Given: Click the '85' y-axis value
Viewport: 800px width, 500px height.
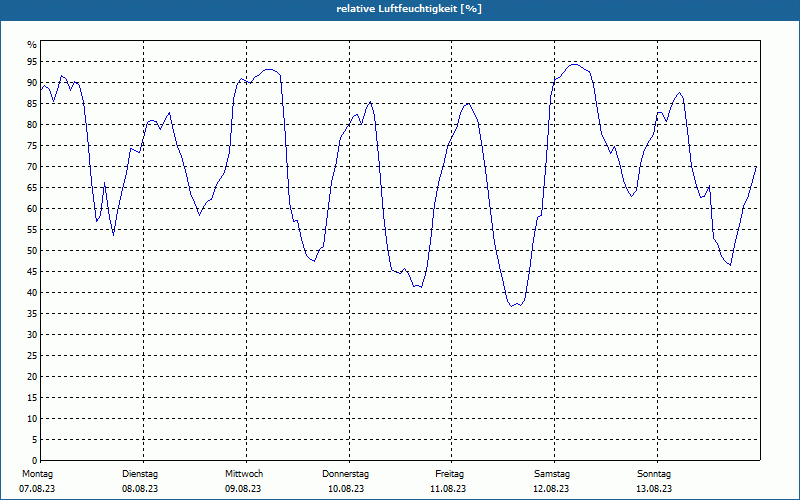Looking at the screenshot, I should tap(32, 104).
